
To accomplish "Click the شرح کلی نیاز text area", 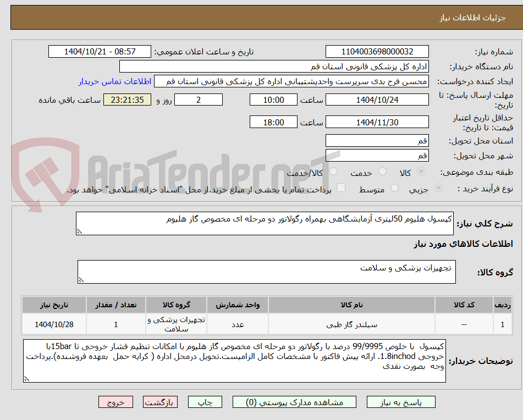I will point(265,223).
